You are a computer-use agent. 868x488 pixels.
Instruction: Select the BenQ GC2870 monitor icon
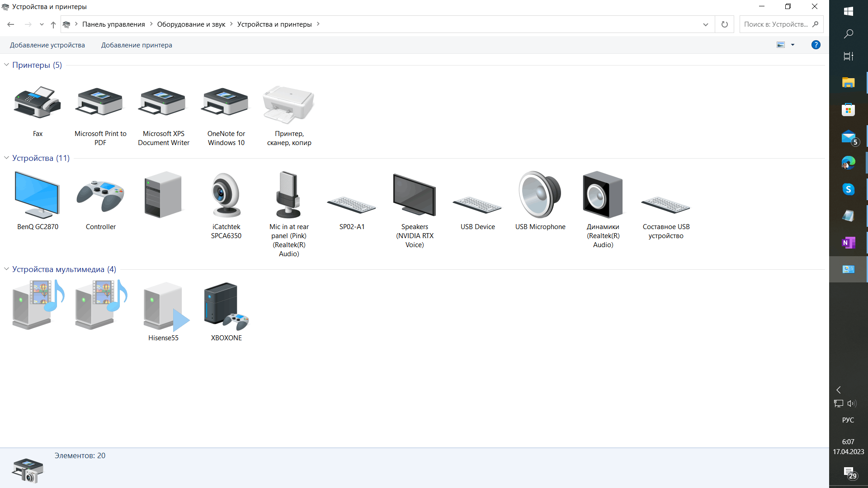pyautogui.click(x=38, y=195)
